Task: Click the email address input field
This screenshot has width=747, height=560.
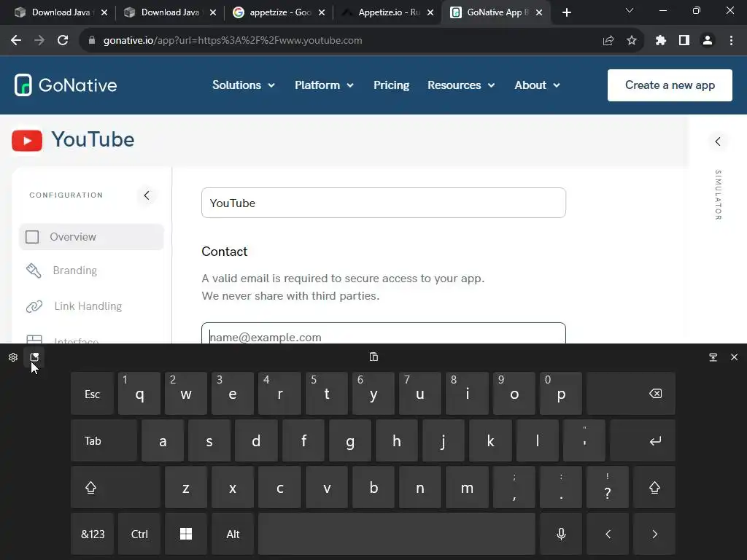Action: pos(384,333)
